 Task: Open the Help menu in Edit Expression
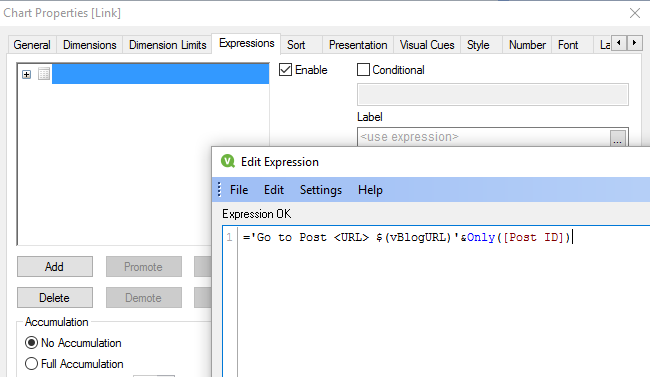point(370,190)
